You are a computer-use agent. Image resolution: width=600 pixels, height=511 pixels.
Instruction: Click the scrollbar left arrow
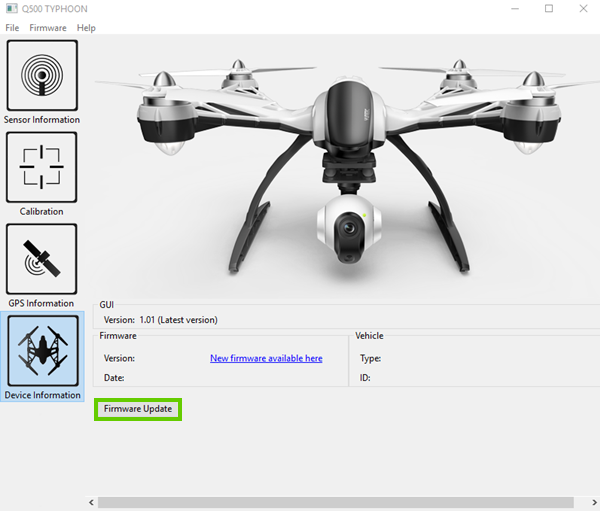pos(91,503)
